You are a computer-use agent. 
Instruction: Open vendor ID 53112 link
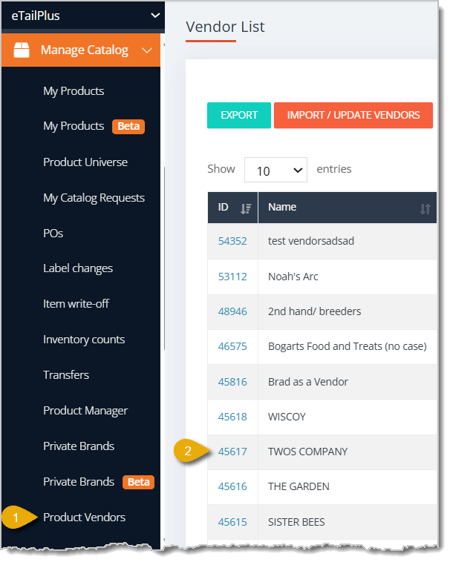[233, 276]
